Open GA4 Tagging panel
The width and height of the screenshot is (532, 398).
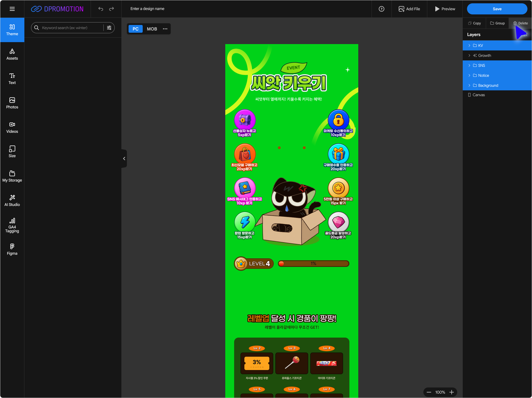point(12,225)
